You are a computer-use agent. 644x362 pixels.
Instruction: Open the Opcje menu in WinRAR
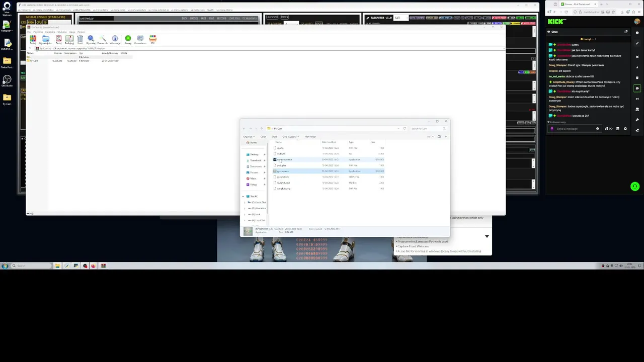pyautogui.click(x=72, y=32)
